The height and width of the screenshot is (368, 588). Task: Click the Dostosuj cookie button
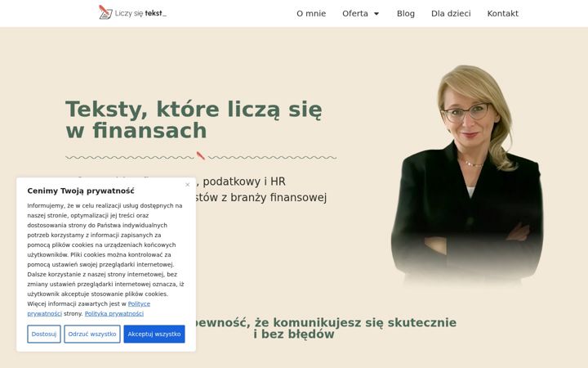click(x=44, y=334)
